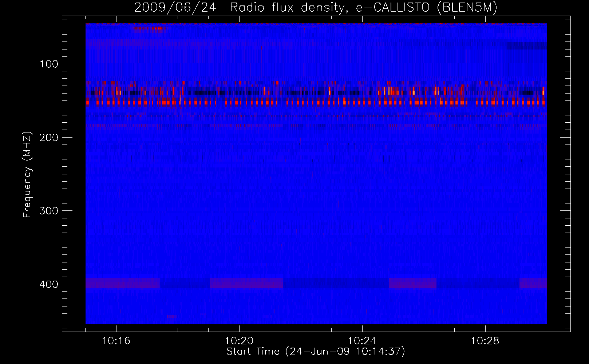Click the 10:28 time tick label
The height and width of the screenshot is (364, 589).
coord(485,341)
